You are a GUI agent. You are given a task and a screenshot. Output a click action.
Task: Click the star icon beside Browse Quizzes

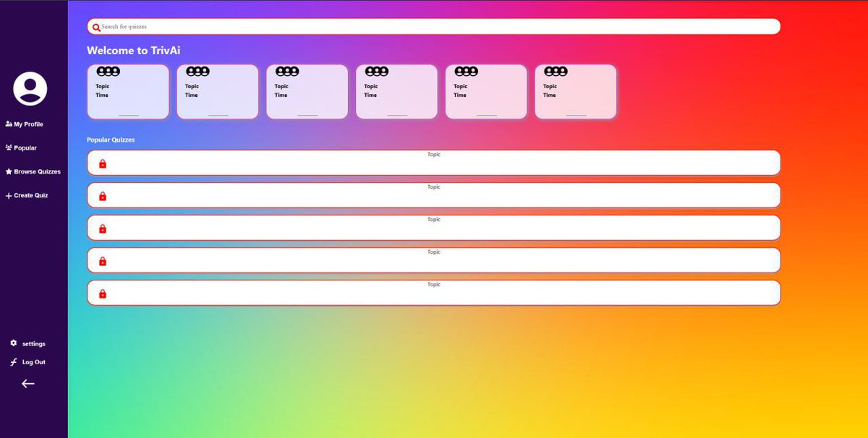pos(9,172)
